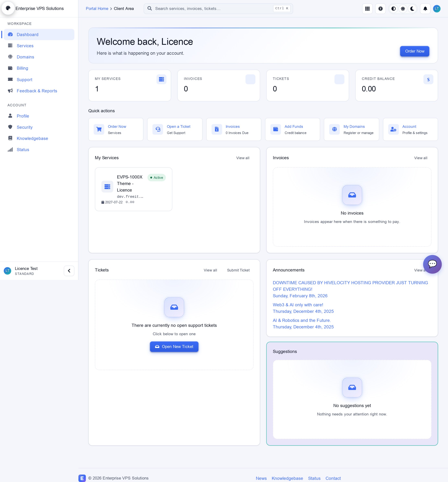
Task: Open the EVPS-1000X Theme - Licence service
Action: [134, 189]
